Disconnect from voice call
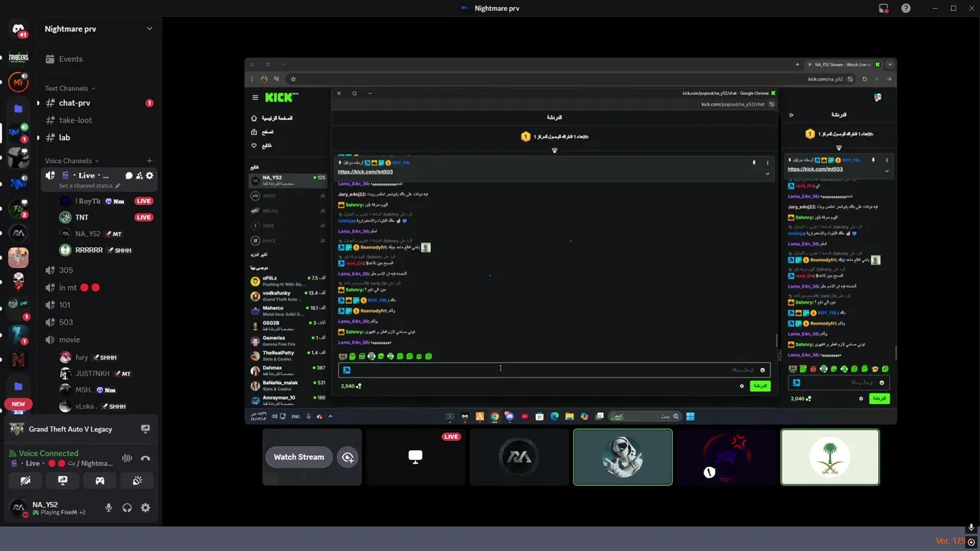 pyautogui.click(x=145, y=458)
